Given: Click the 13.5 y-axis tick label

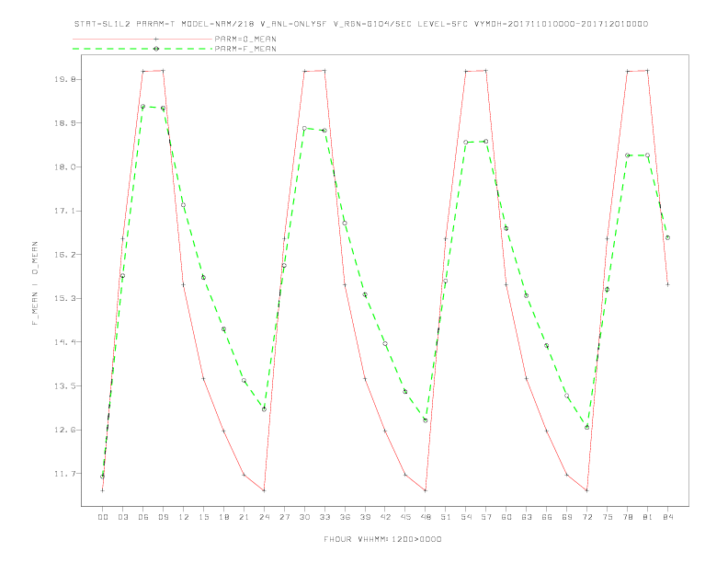Looking at the screenshot, I should click(x=65, y=386).
